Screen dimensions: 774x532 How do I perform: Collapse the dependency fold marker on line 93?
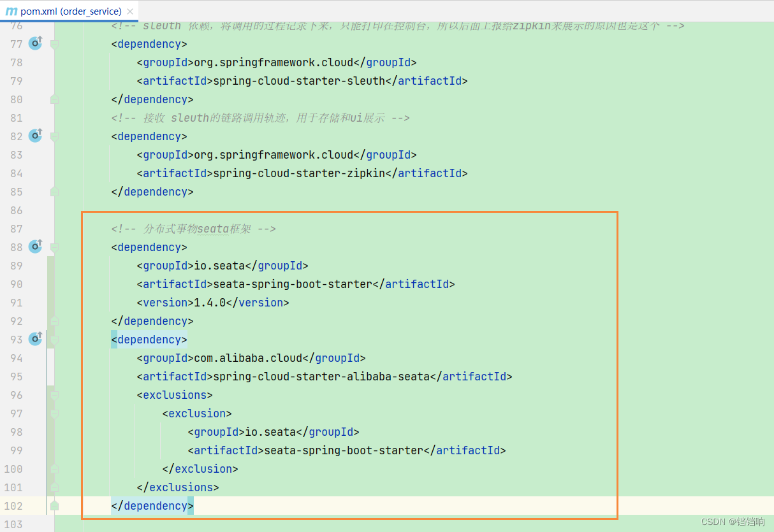click(x=54, y=340)
